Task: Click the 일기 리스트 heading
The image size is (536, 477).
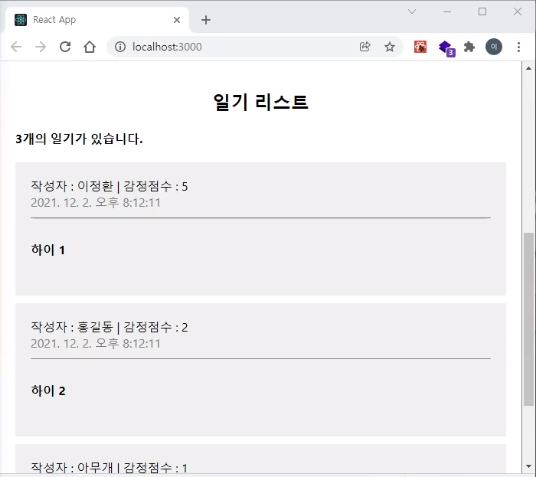Action: pos(261,102)
